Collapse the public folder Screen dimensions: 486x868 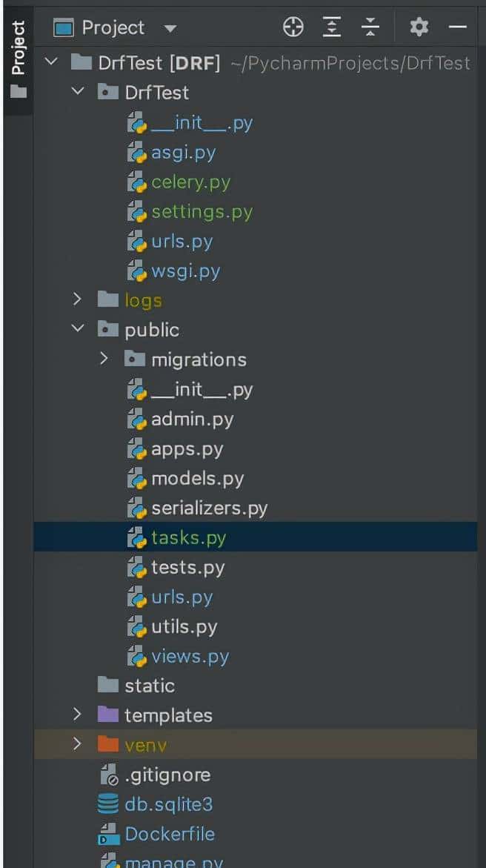point(77,330)
